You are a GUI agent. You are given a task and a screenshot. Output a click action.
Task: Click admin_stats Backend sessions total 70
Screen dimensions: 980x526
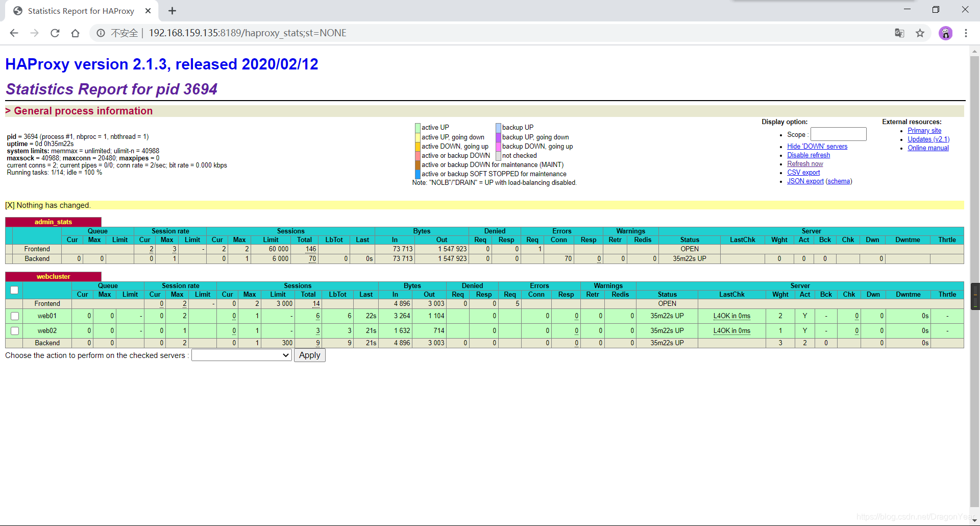pos(312,259)
